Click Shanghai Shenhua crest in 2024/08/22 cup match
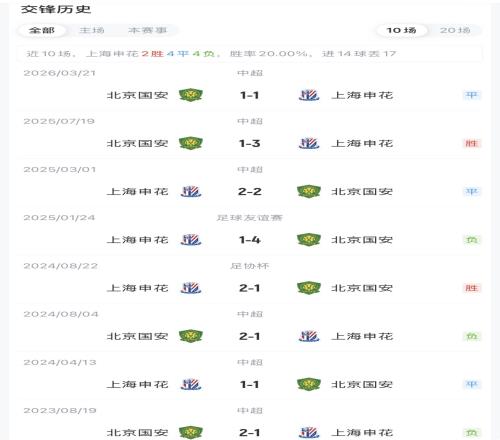Screen dimensions: 500x440 [191, 288]
